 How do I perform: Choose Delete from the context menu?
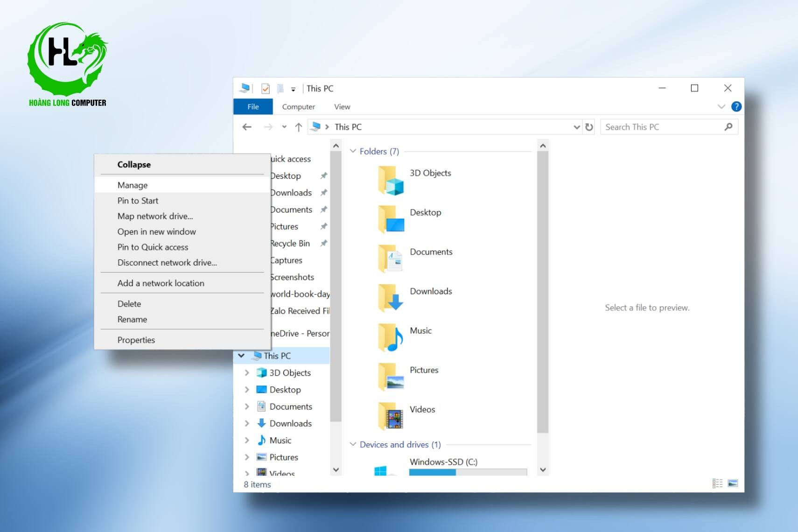click(182, 304)
